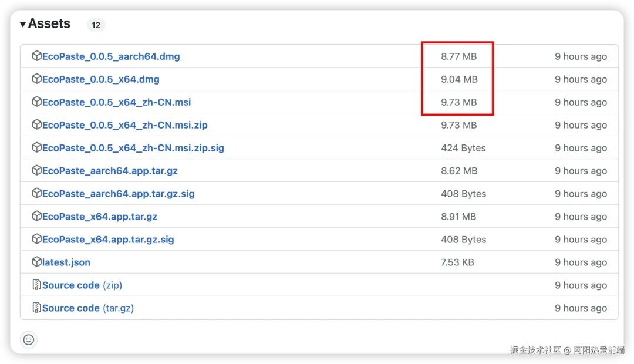Image resolution: width=634 pixels, height=364 pixels.
Task: Click the Assets count badge showing 12
Action: tap(96, 25)
